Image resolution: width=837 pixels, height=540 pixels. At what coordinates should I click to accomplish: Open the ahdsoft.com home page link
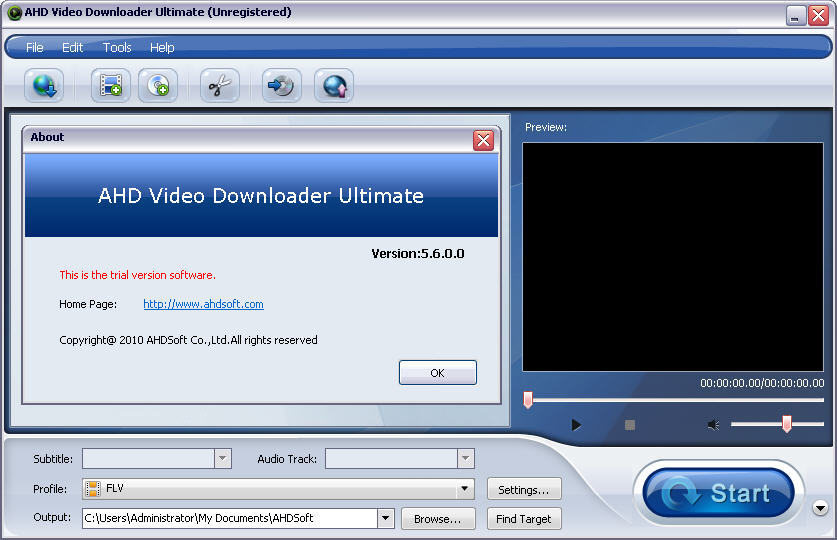[x=203, y=304]
